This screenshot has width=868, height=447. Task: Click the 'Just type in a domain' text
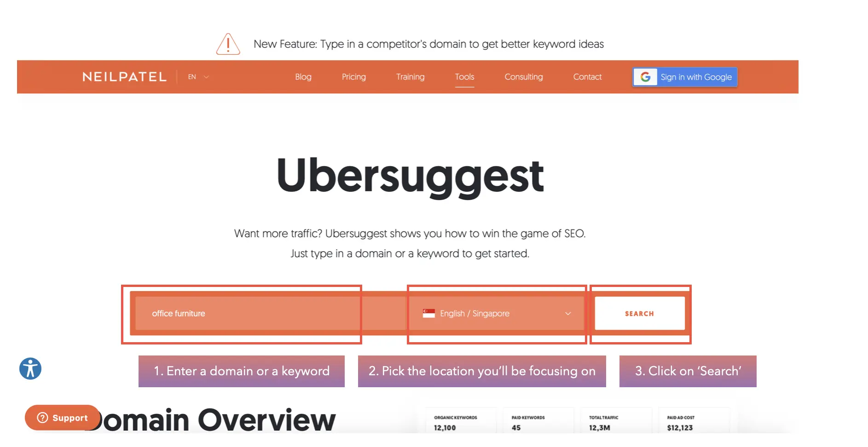click(410, 253)
